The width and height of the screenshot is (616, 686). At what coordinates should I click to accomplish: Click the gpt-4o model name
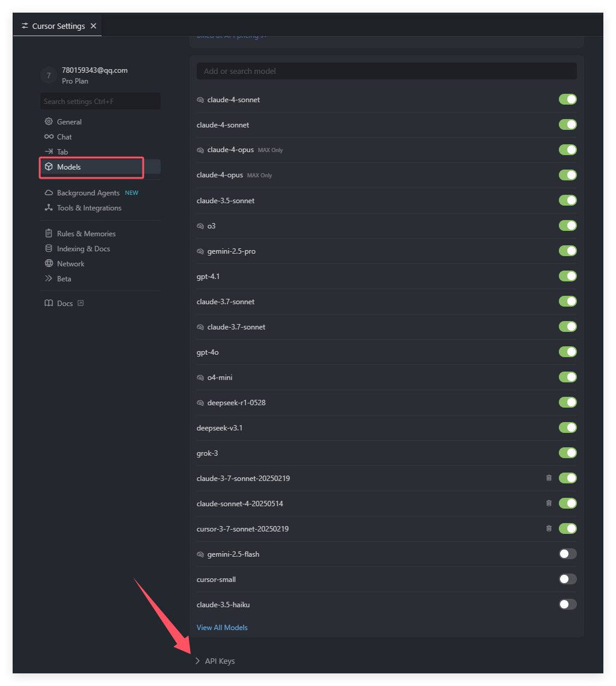point(208,352)
